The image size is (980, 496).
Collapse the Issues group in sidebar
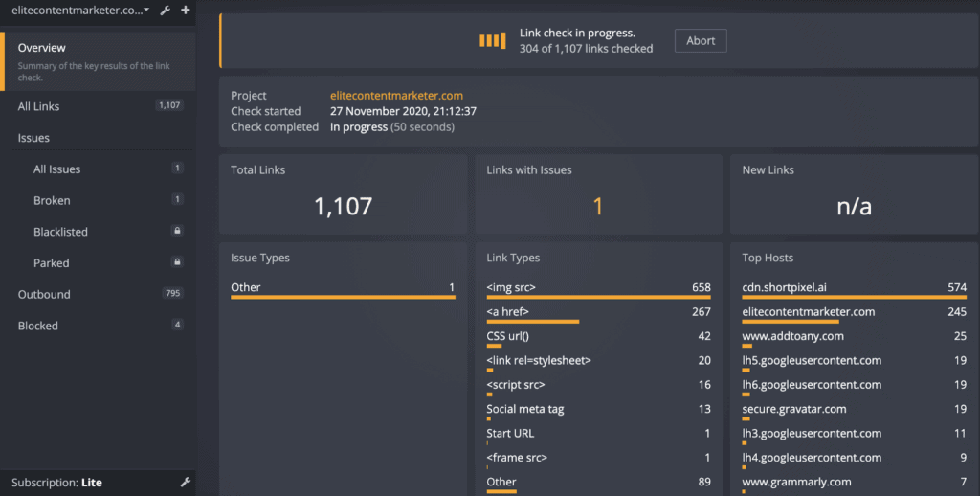click(x=34, y=138)
